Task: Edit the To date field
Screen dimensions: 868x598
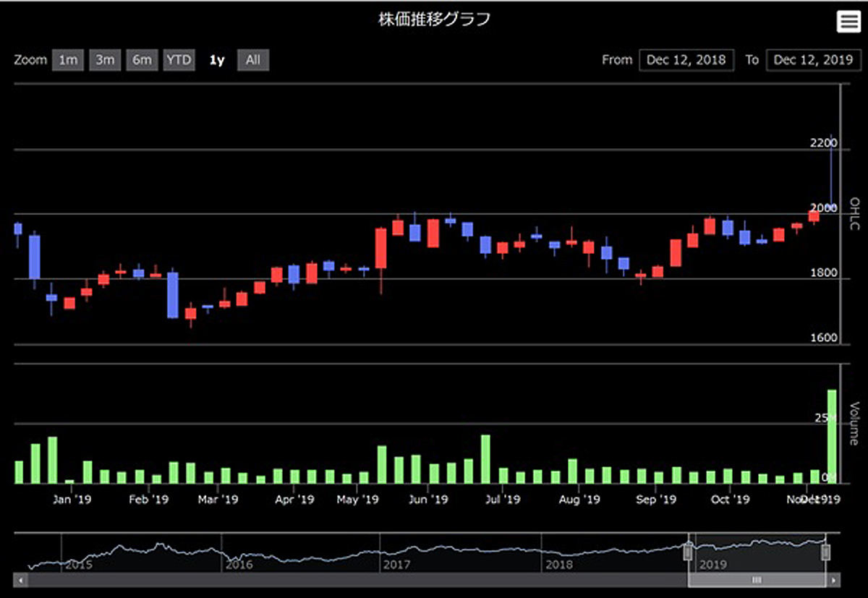Action: pyautogui.click(x=814, y=60)
